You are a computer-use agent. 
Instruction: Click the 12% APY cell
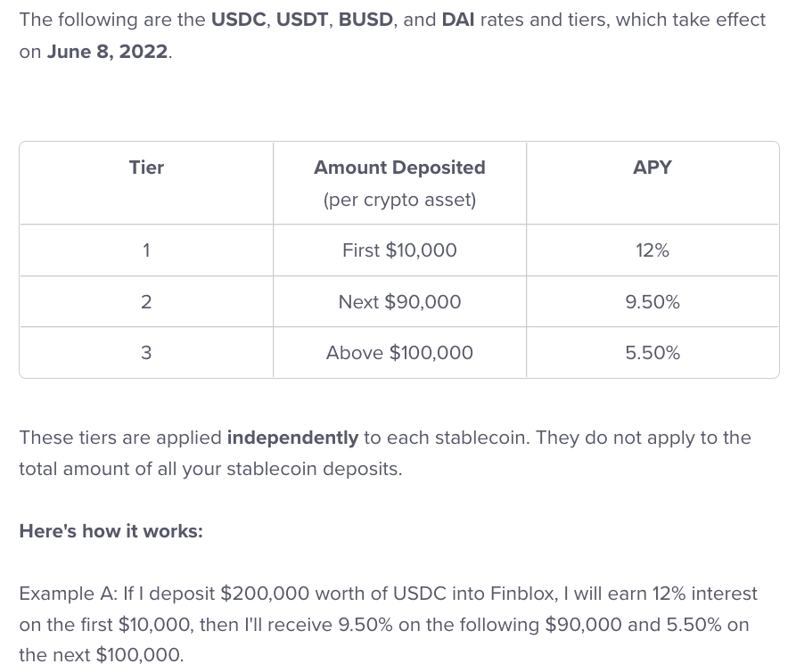[653, 250]
